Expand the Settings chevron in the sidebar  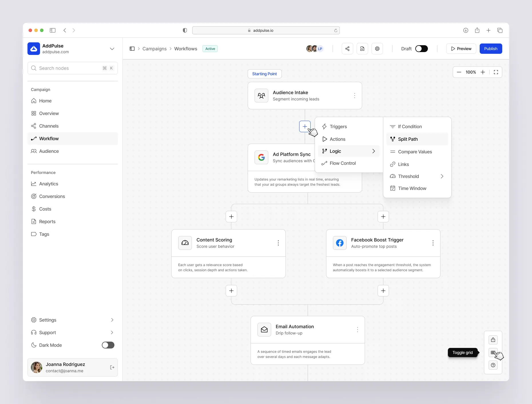[x=112, y=320]
